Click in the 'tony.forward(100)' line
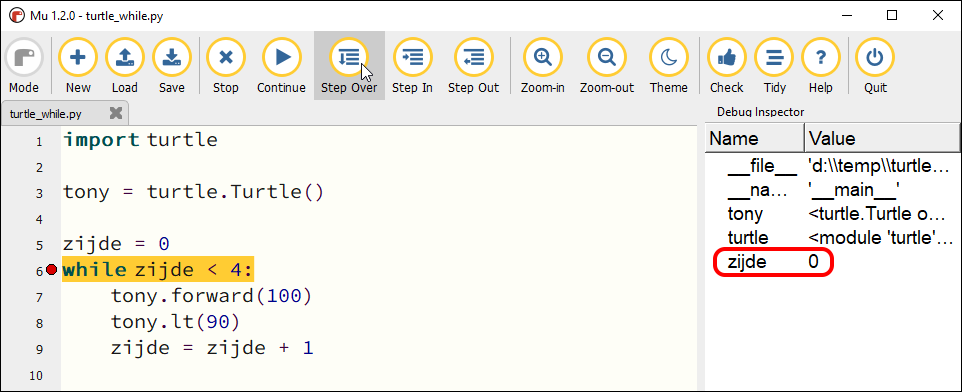This screenshot has width=962, height=392. tap(212, 296)
